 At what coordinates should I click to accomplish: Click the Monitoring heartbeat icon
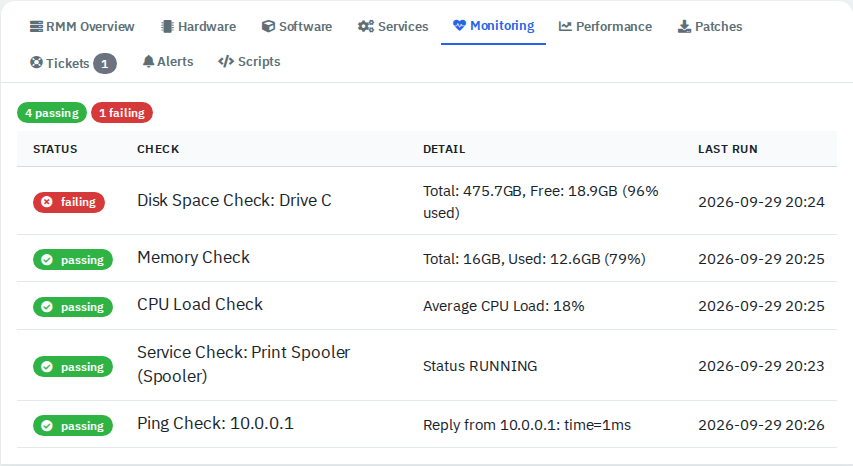(x=460, y=25)
